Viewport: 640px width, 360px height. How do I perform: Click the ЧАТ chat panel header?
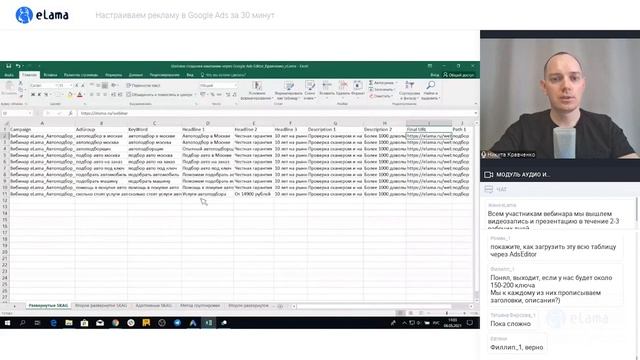point(560,189)
